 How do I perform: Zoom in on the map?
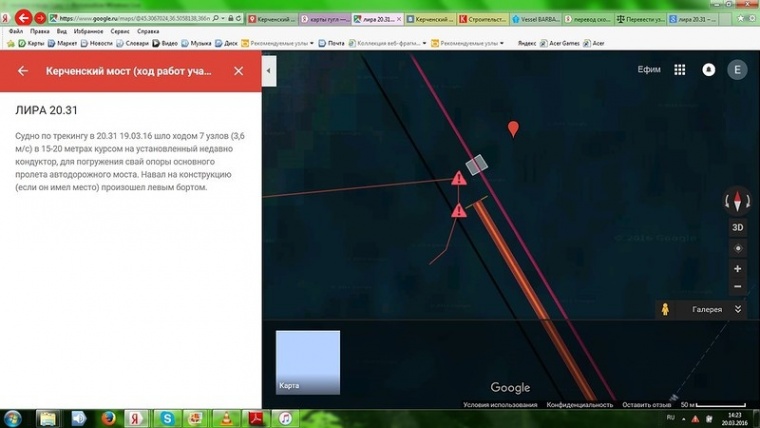pos(738,269)
